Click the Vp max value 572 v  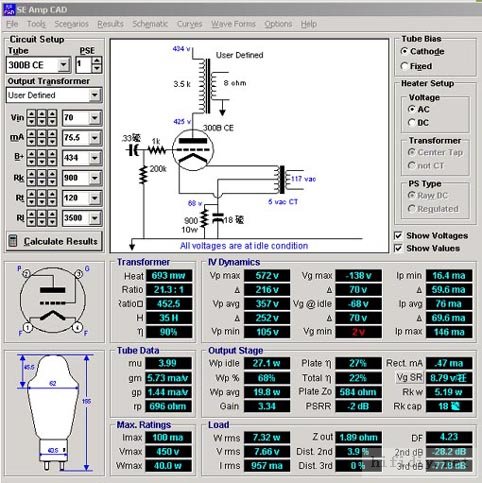pyautogui.click(x=267, y=276)
